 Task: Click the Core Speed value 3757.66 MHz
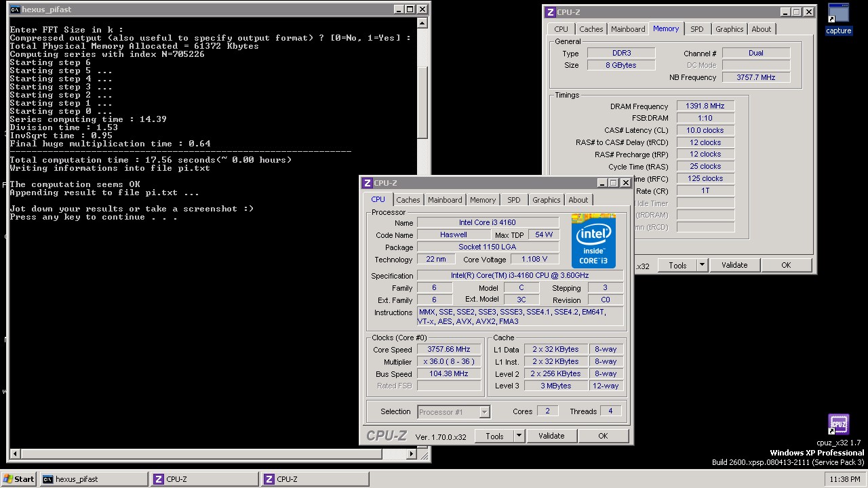click(x=448, y=350)
